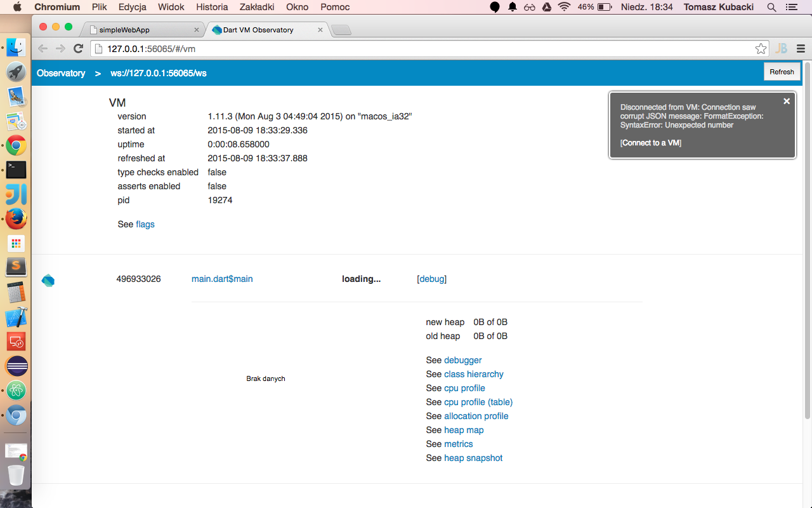The image size is (812, 508).
Task: Open the Trash in the Dock
Action: pos(16,475)
